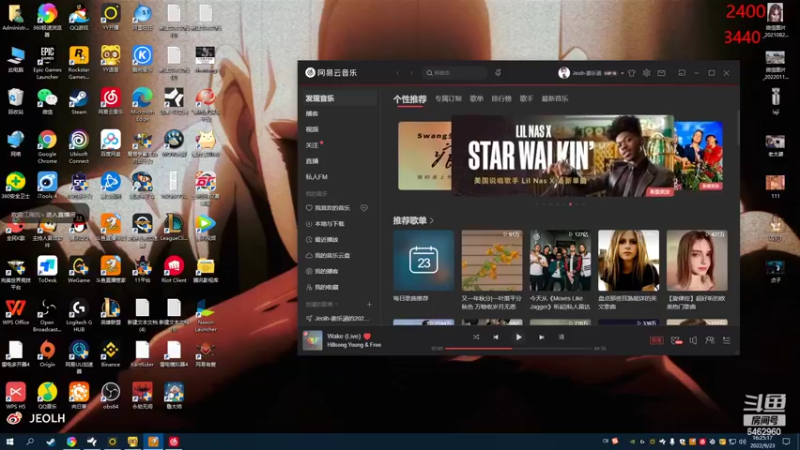This screenshot has height=450, width=800.
Task: Open the blonde female singer playlist cover
Action: [x=629, y=260]
